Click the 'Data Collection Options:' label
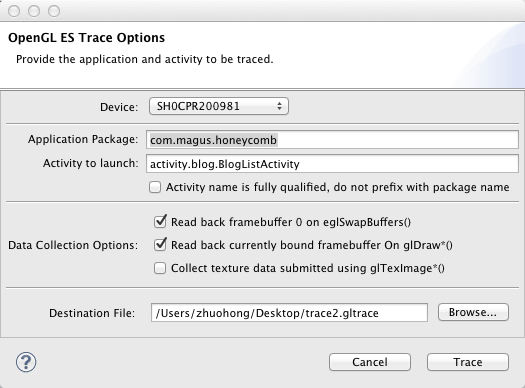This screenshot has width=525, height=388. coord(73,245)
